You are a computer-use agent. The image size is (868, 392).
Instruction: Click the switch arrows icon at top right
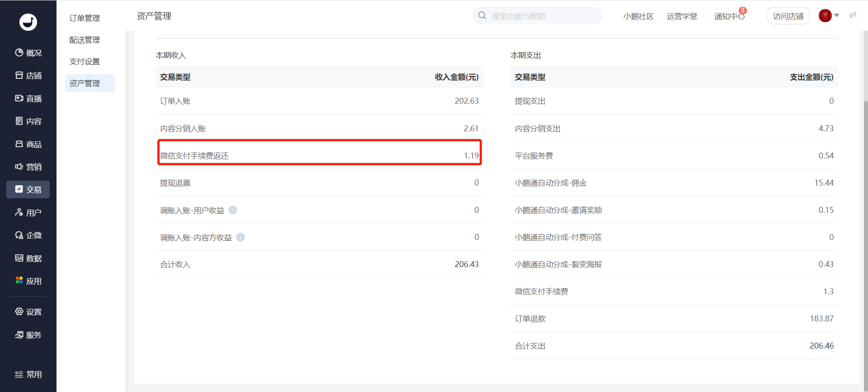point(853,15)
